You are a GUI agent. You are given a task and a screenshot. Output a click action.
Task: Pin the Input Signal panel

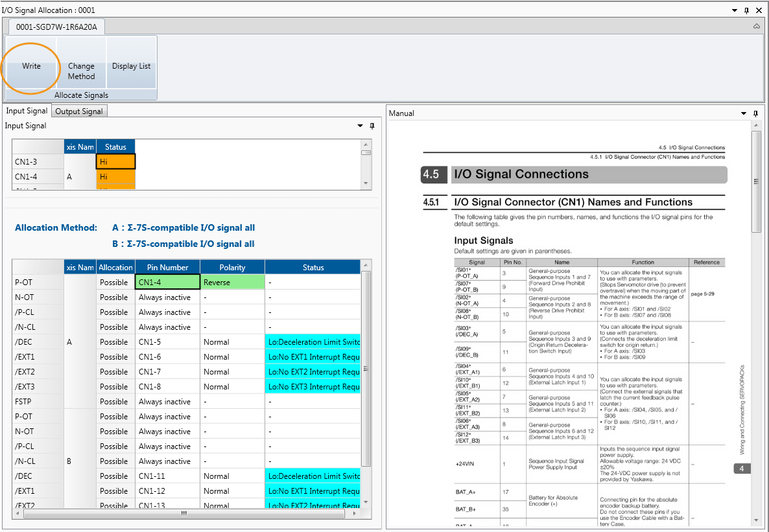click(x=372, y=126)
